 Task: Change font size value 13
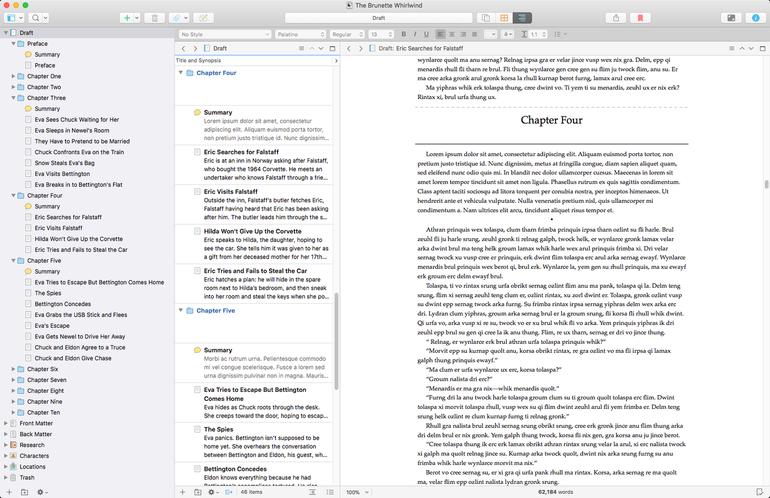(381, 34)
